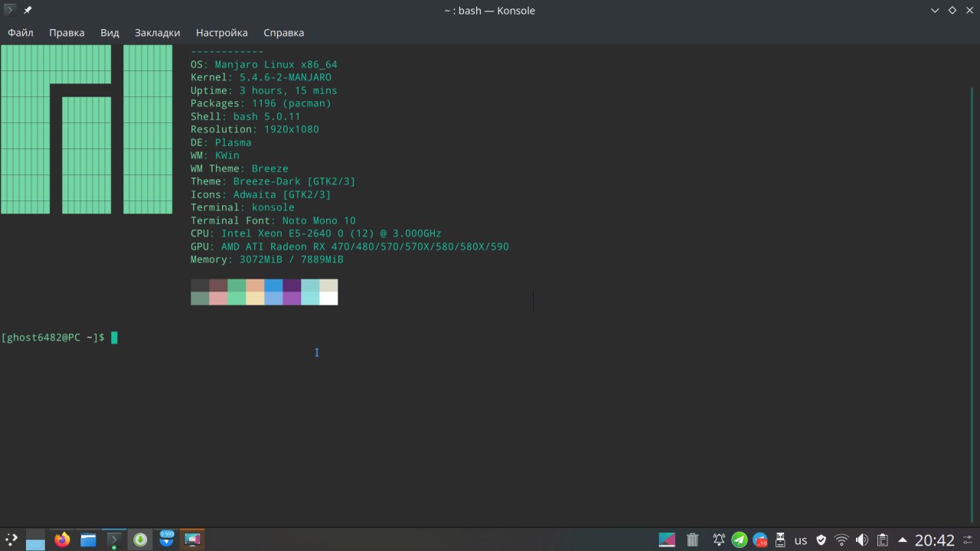Open the panel settings sliders icon
This screenshot has width=980, height=551.
point(969,540)
